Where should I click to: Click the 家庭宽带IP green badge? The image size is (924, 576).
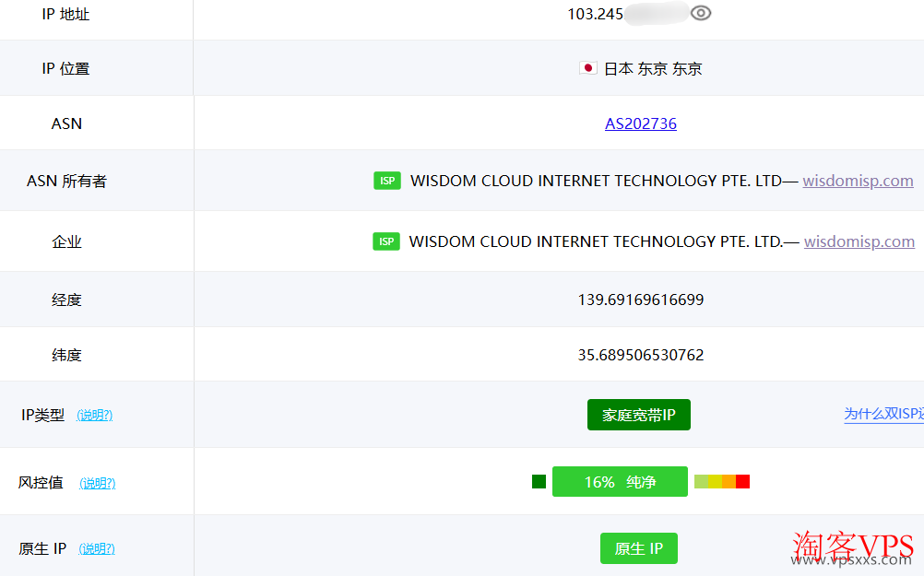pyautogui.click(x=638, y=416)
